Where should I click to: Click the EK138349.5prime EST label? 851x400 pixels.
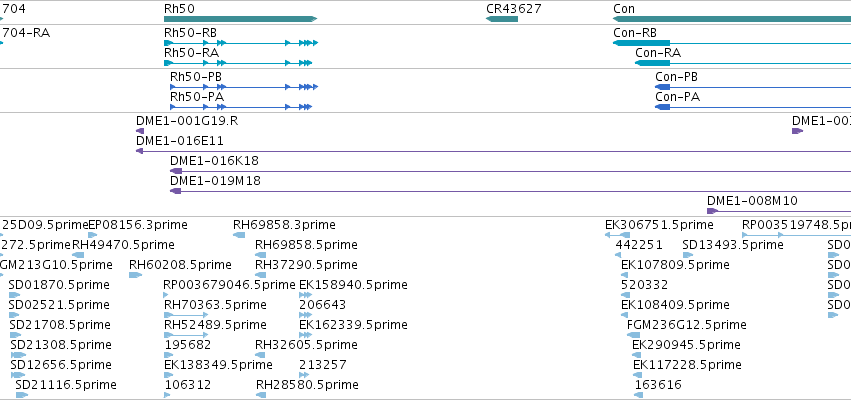tap(218, 364)
